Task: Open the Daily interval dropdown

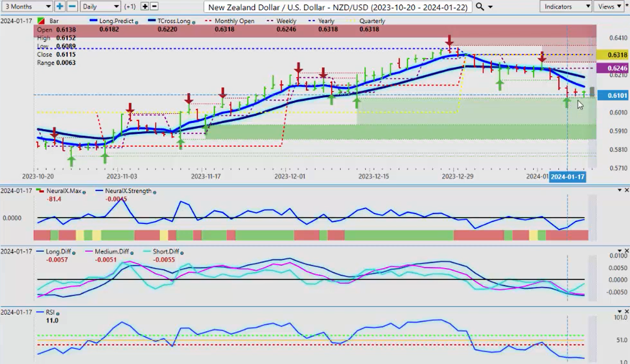Action: pyautogui.click(x=101, y=6)
